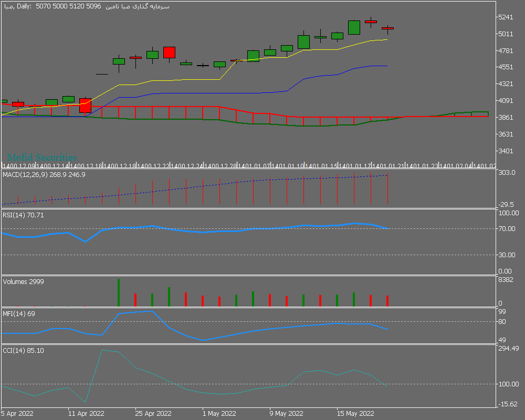Click the 80 level on MFI scale
525x420 pixels.
click(x=502, y=322)
